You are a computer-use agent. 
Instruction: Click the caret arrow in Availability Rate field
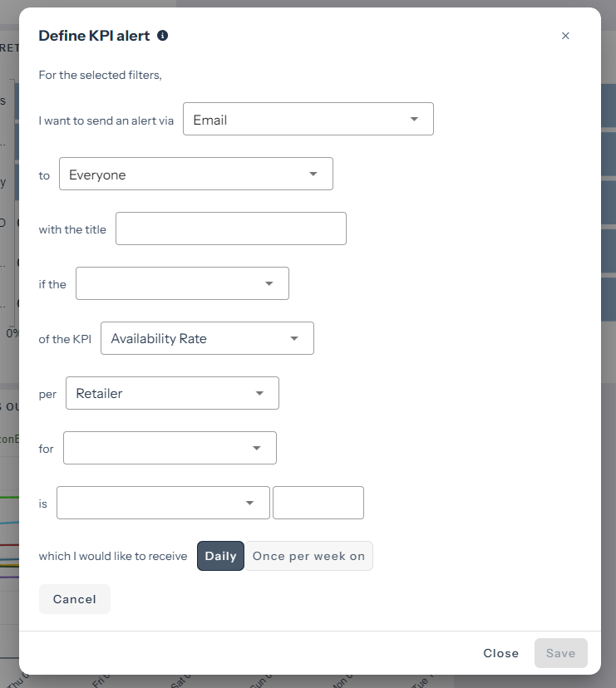[294, 338]
